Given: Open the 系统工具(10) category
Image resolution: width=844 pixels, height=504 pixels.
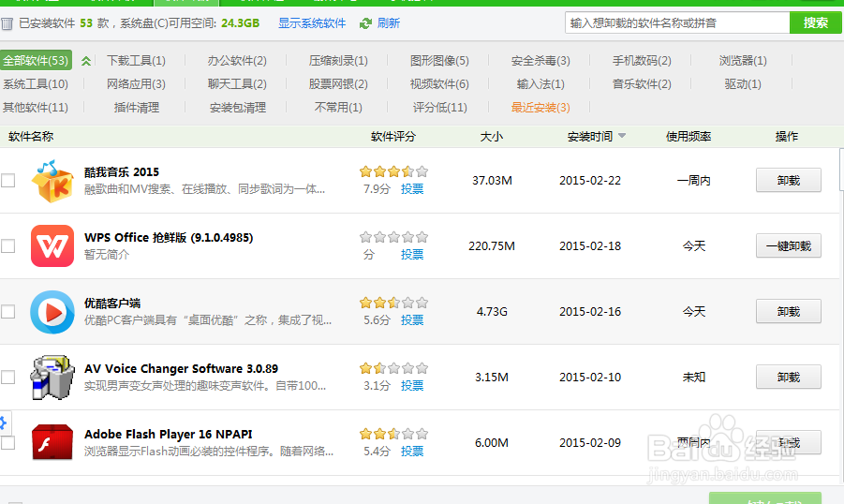Looking at the screenshot, I should click(36, 84).
